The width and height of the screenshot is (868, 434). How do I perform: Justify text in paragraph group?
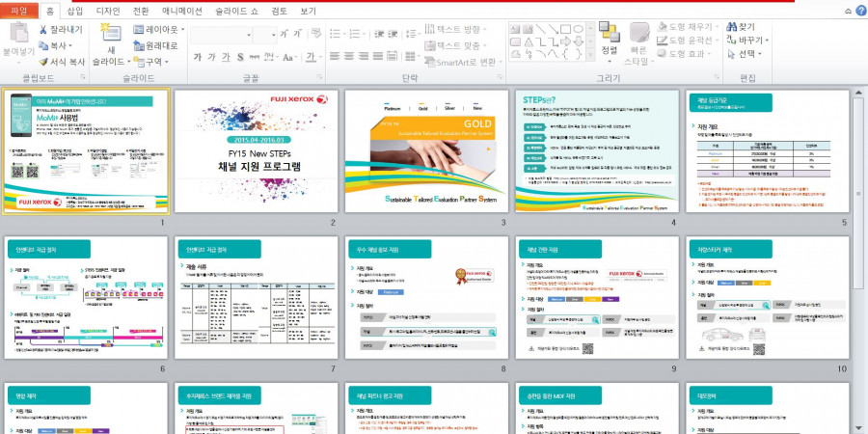377,56
